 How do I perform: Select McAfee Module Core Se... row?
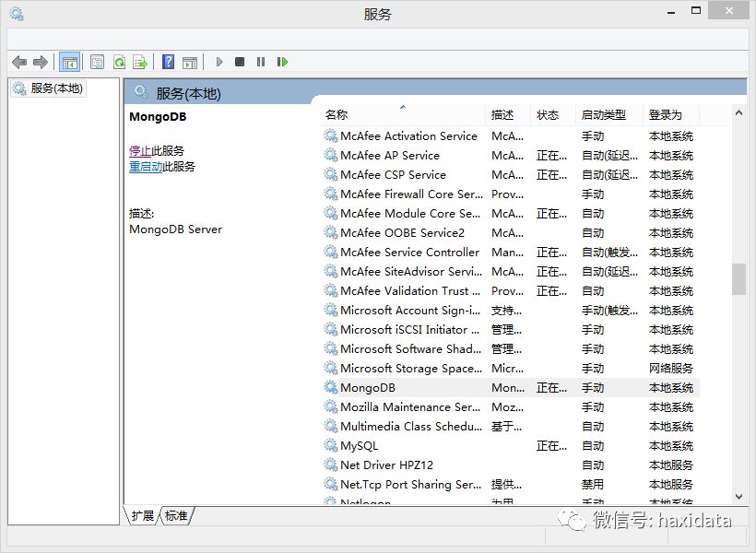click(x=510, y=213)
